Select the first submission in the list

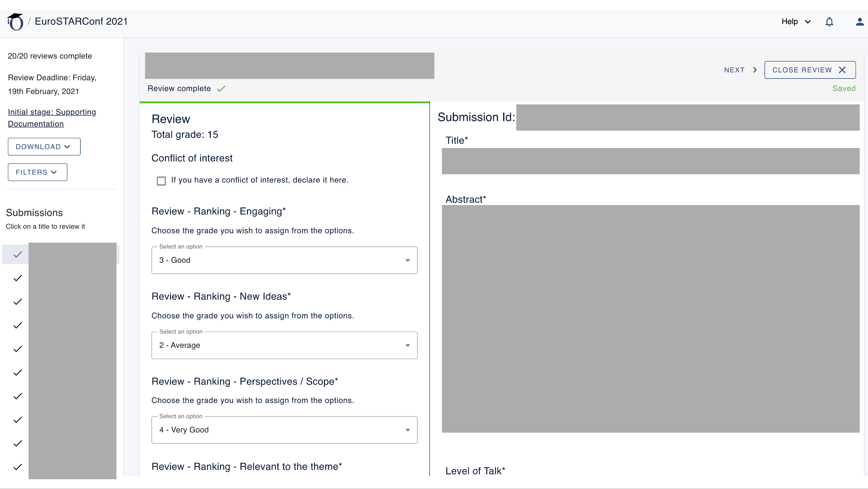(x=60, y=254)
